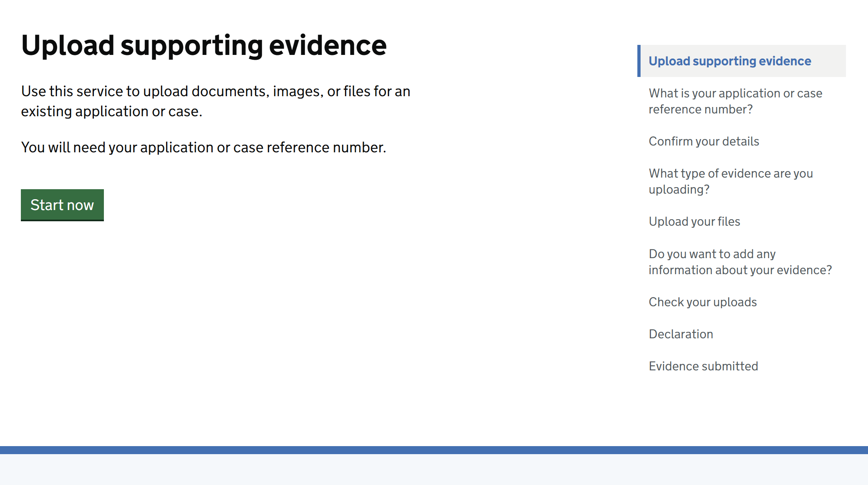
Task: Click the green Start now button
Action: [x=62, y=205]
